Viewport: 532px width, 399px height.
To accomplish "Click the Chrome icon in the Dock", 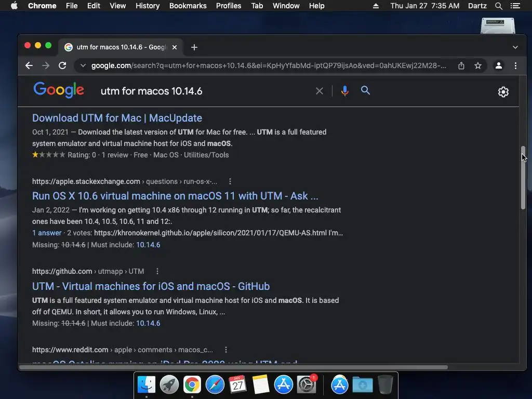I will [x=192, y=385].
